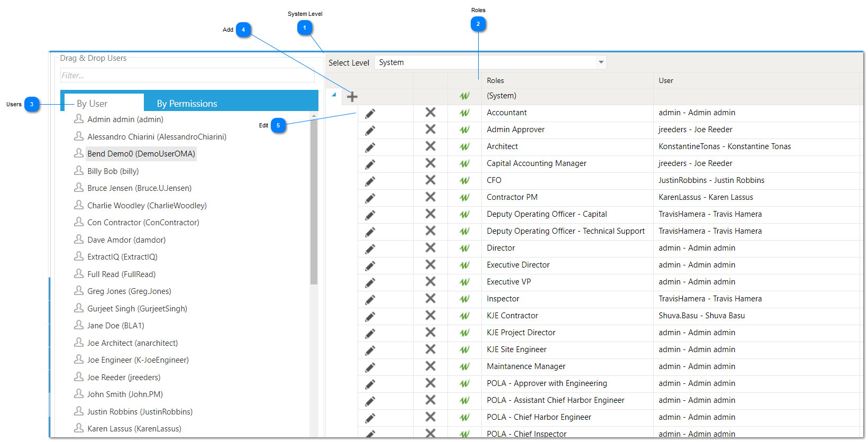Delete the Executive Director role
The height and width of the screenshot is (442, 868).
(431, 264)
